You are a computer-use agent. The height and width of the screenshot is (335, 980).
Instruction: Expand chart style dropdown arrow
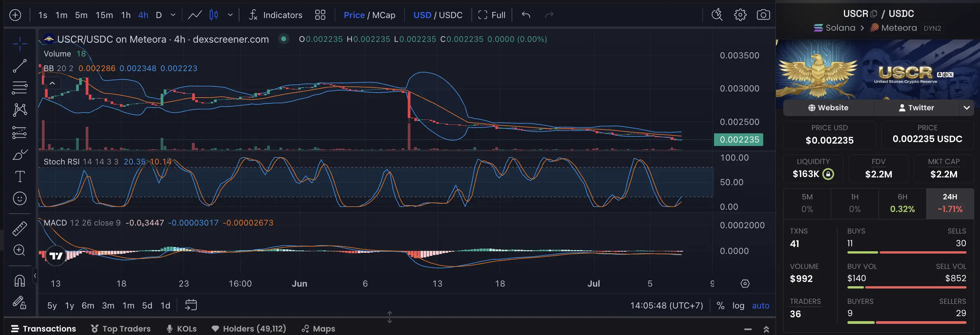tap(230, 15)
